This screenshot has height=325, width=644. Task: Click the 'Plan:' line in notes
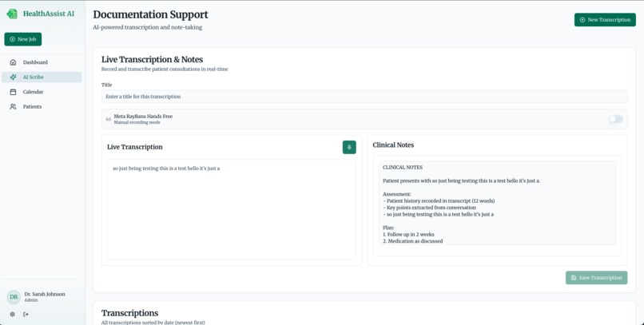[x=388, y=228]
